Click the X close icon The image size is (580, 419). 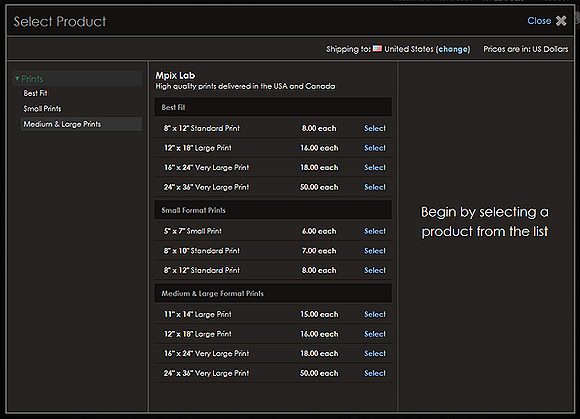point(561,21)
